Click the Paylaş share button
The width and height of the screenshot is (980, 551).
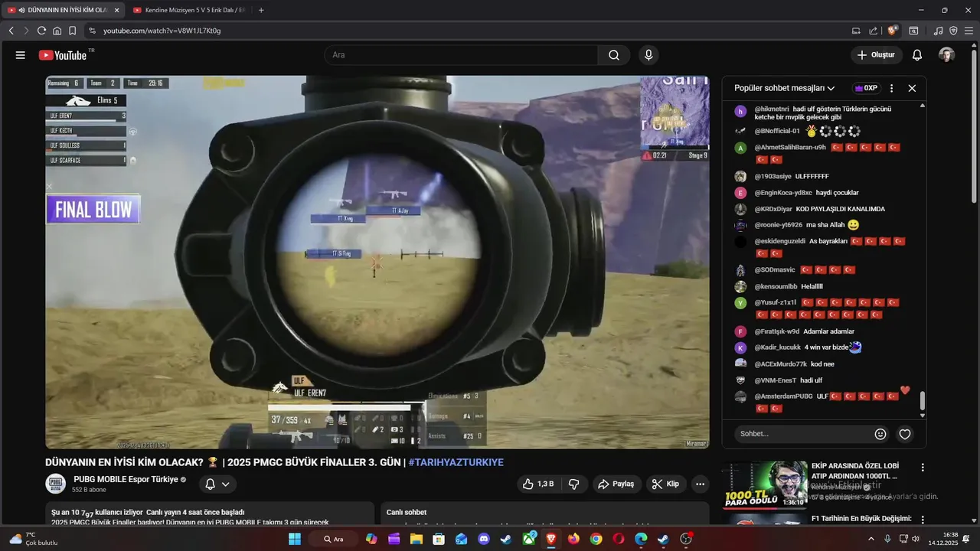pos(616,484)
